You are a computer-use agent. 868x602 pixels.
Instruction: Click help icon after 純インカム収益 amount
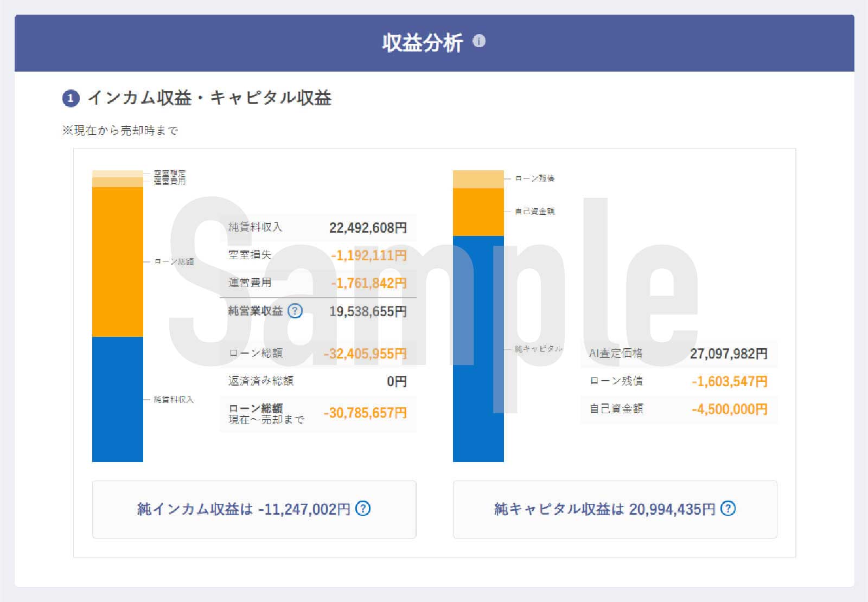pos(362,509)
